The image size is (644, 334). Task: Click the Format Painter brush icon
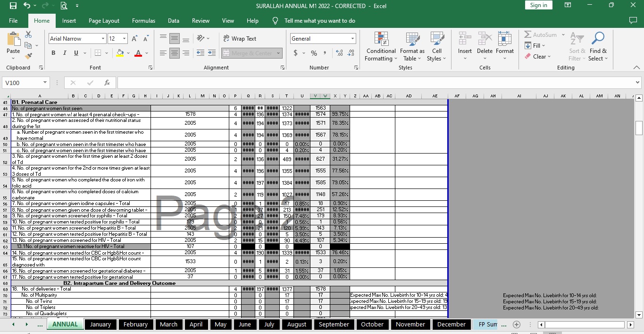pyautogui.click(x=28, y=56)
